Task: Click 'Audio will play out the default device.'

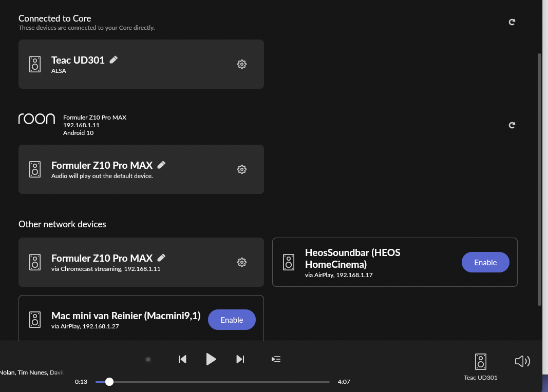Action: (102, 176)
